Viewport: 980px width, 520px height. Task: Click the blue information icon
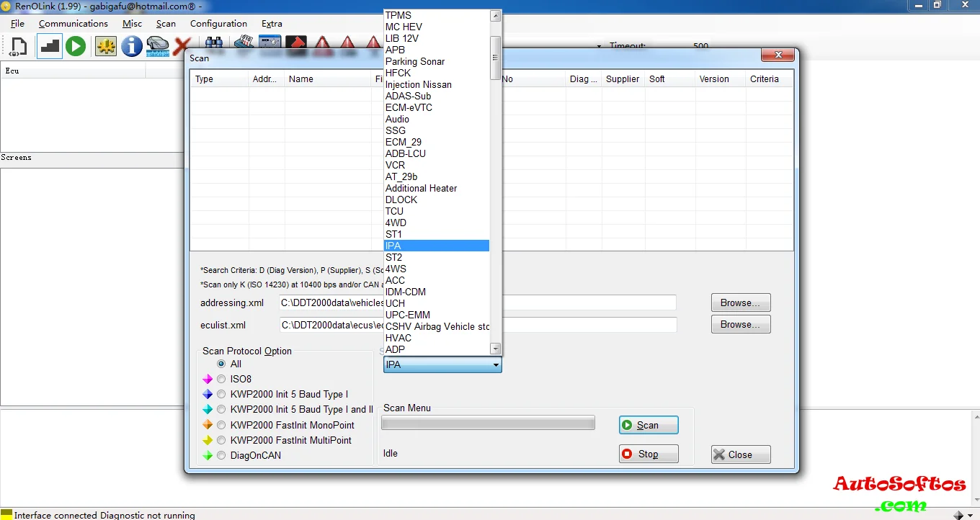[x=131, y=47]
